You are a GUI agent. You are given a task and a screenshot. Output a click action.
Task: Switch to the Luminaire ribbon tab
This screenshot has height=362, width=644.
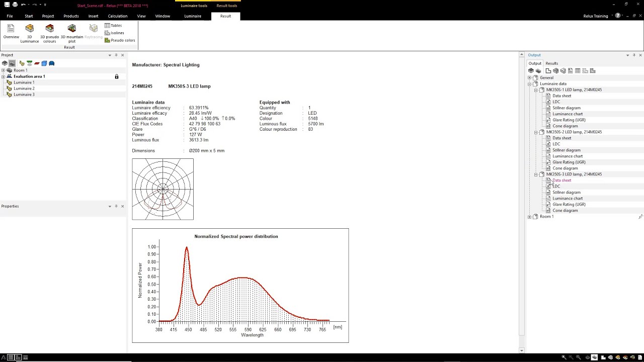tap(193, 16)
